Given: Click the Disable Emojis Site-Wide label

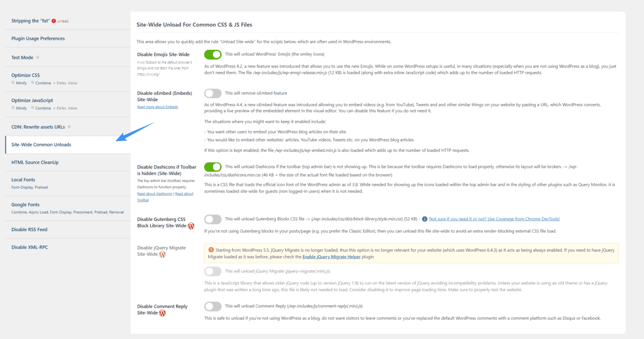Looking at the screenshot, I should pos(163,54).
